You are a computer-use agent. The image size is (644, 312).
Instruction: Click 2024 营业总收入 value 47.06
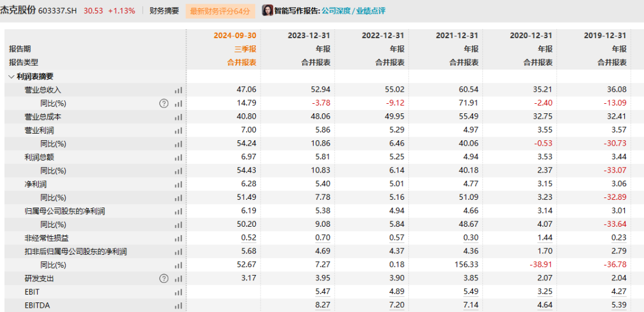click(247, 89)
